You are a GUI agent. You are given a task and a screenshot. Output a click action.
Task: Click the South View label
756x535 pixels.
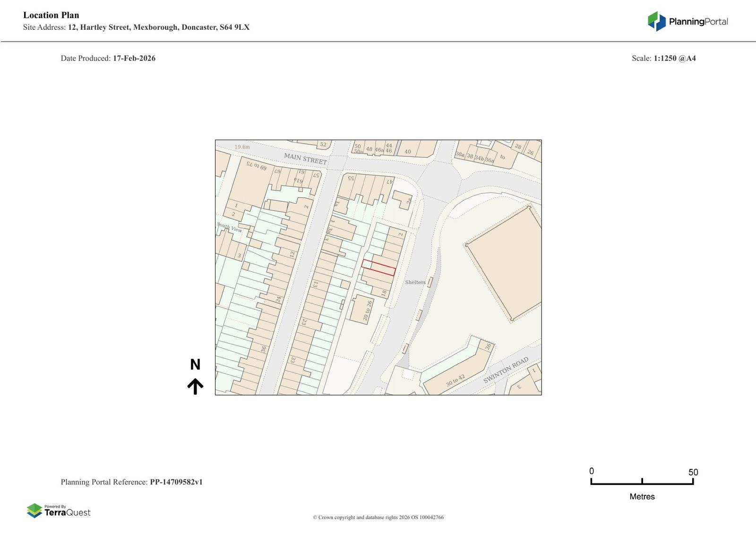coord(230,227)
